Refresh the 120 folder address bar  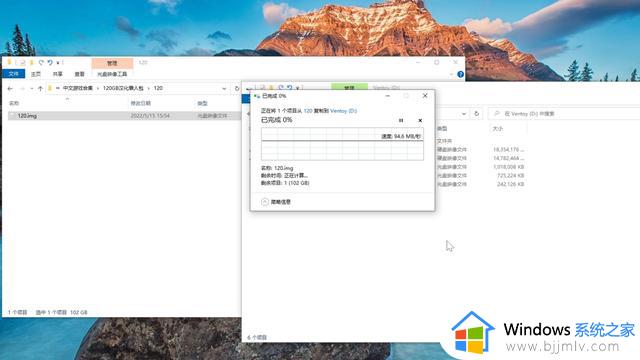(237, 88)
